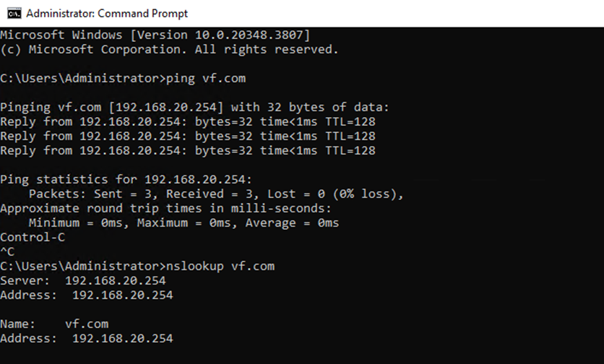Click the 'Pinging vf.com' output line
604x364 pixels.
[x=194, y=108]
